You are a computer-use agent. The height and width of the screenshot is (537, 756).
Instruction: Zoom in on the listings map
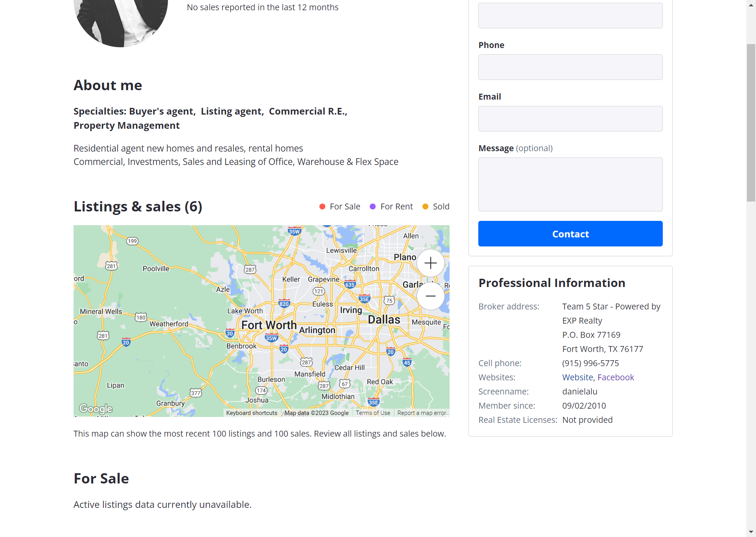coord(430,263)
